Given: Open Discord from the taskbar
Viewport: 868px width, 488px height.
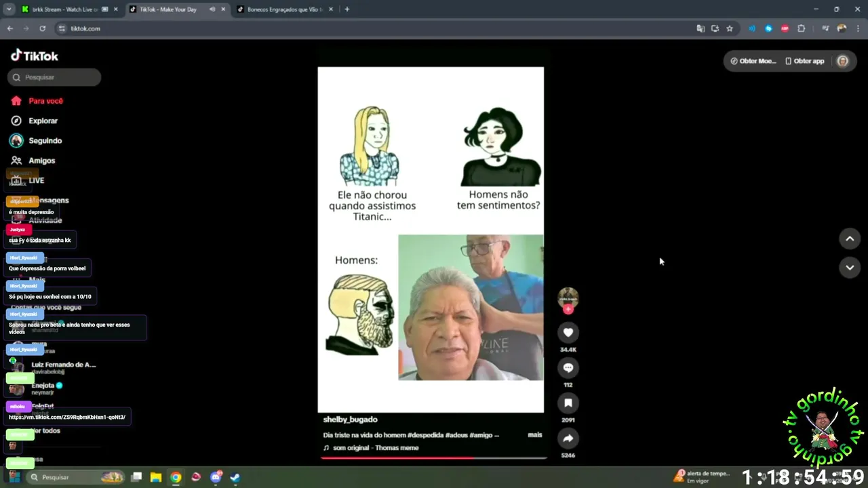Looking at the screenshot, I should pyautogui.click(x=216, y=477).
